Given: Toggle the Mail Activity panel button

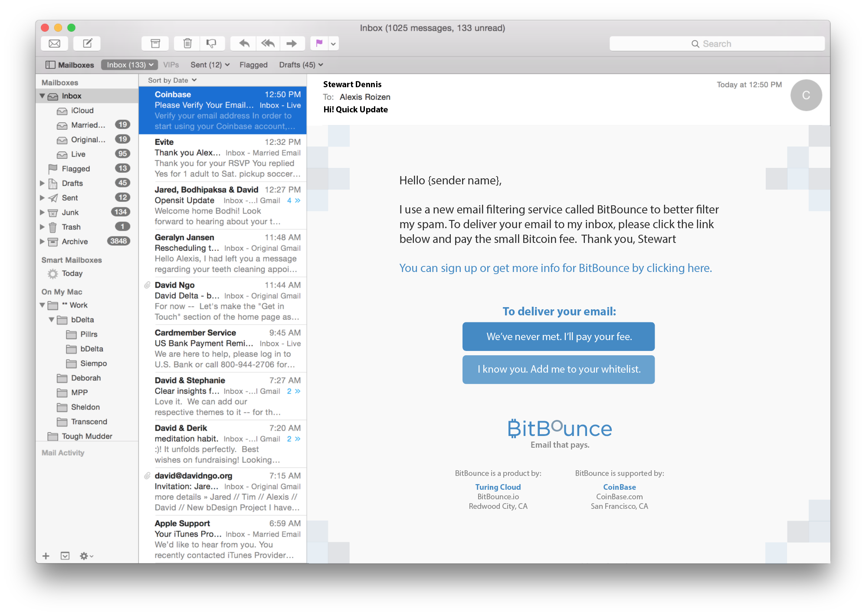Looking at the screenshot, I should click(65, 556).
